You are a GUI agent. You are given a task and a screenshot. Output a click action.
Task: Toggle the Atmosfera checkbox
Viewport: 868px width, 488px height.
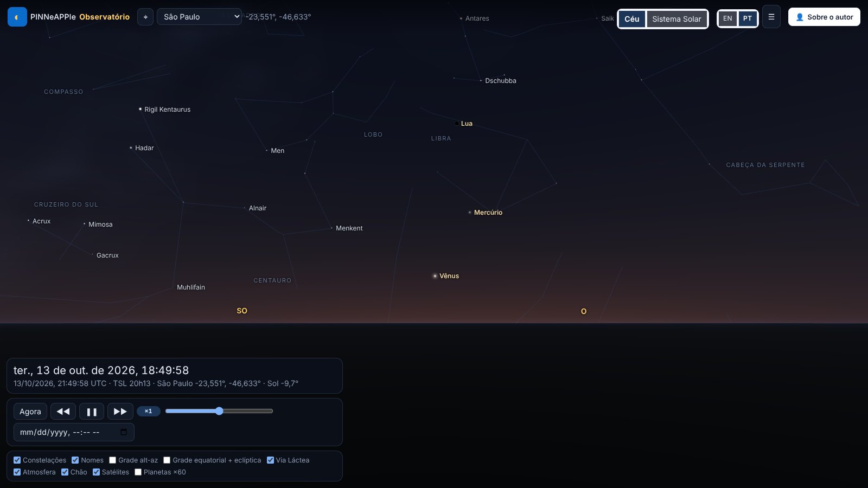[x=17, y=472]
